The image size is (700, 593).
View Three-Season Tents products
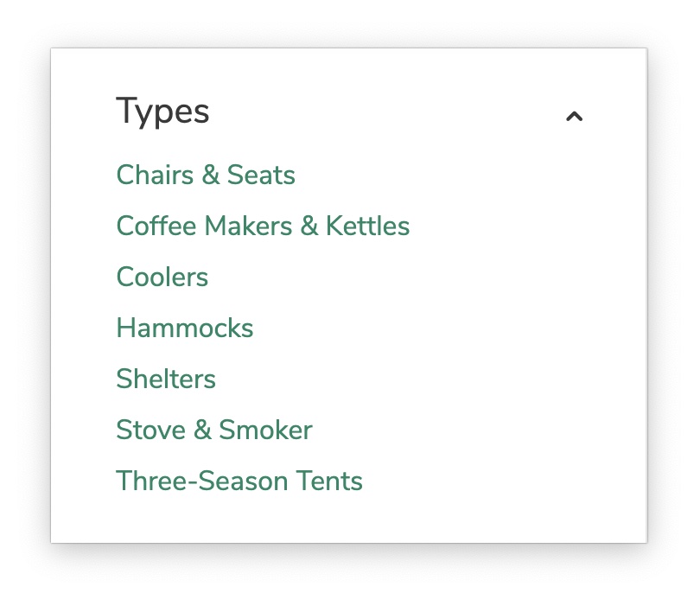coord(239,481)
